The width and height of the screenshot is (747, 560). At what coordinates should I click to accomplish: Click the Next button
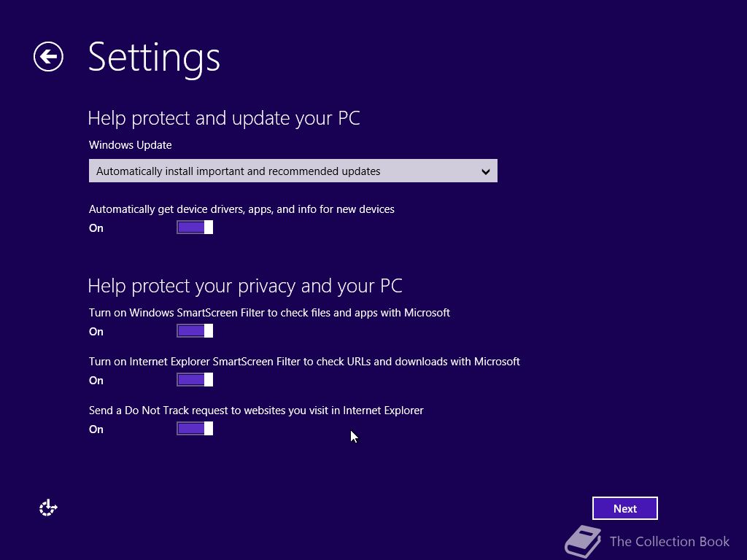(624, 508)
